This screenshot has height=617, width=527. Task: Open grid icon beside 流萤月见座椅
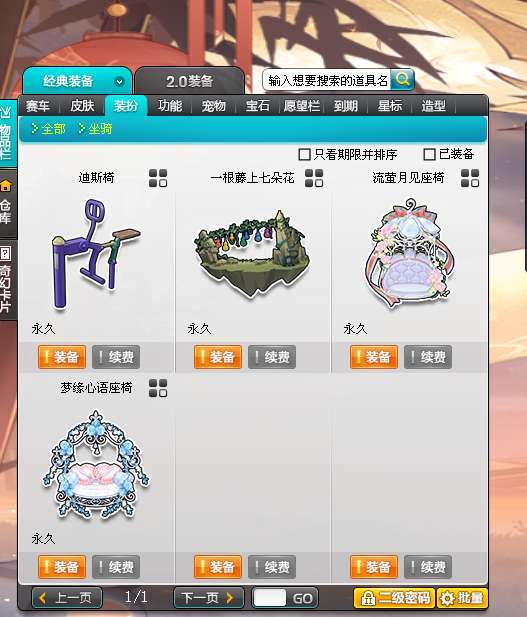[470, 178]
